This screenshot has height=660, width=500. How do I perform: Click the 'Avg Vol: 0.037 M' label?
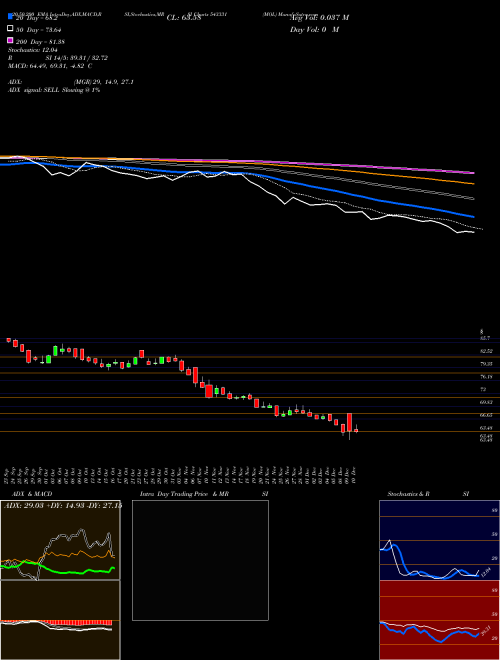click(x=319, y=18)
